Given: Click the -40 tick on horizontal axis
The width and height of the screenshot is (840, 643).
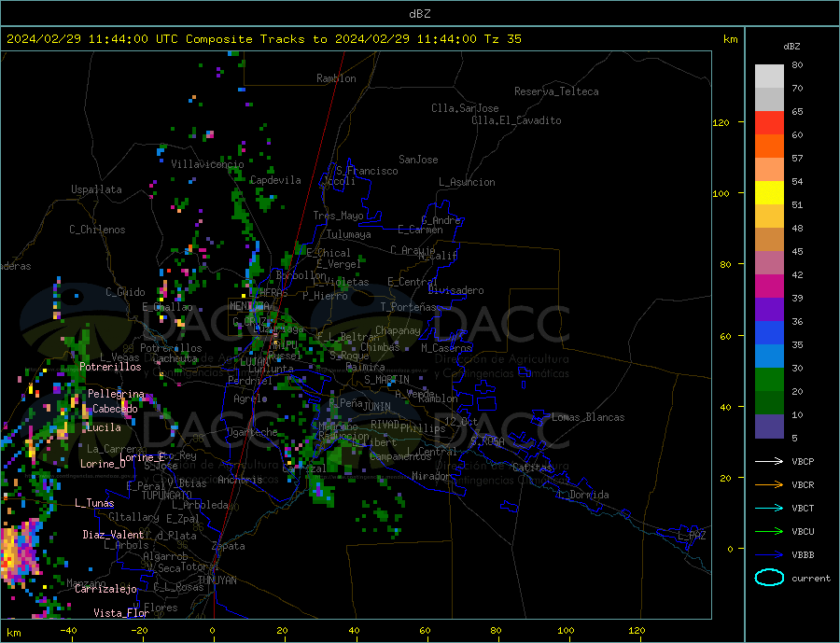Looking at the screenshot, I should [68, 630].
